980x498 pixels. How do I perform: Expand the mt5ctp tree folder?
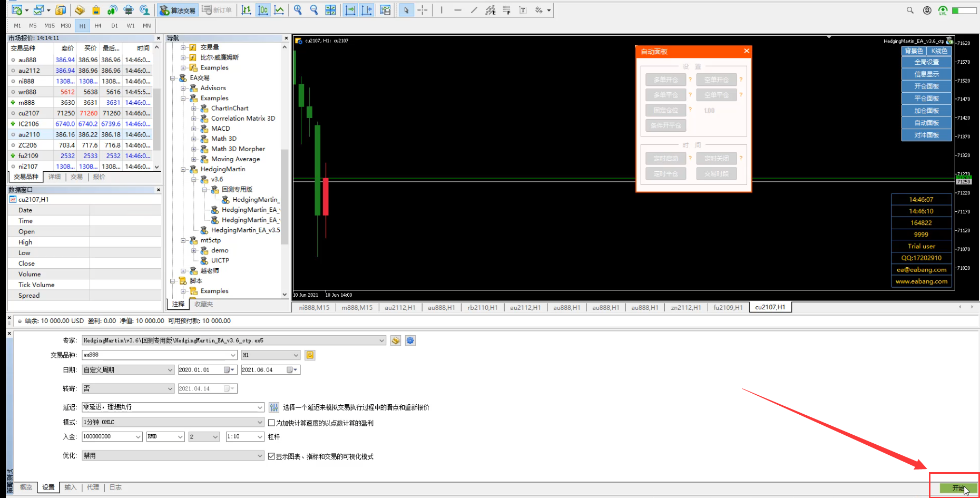(183, 240)
